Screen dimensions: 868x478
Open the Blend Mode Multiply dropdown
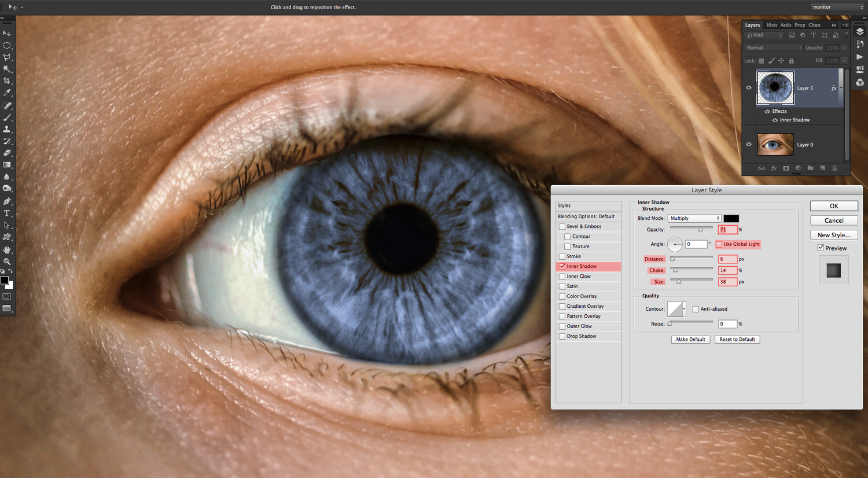coord(694,218)
